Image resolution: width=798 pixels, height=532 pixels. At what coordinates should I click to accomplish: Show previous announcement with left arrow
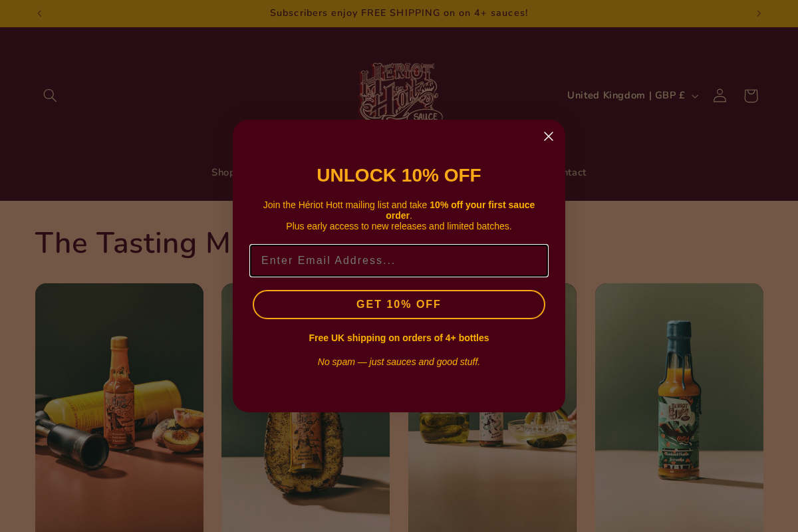[x=39, y=13]
